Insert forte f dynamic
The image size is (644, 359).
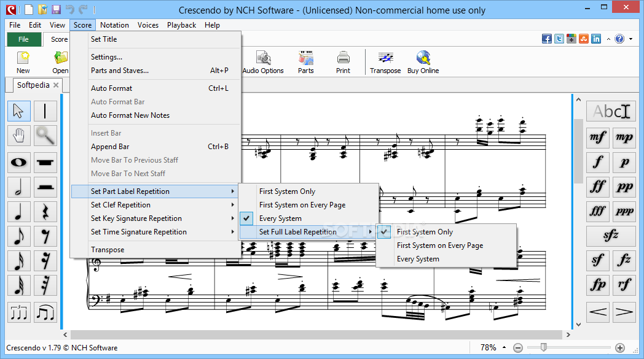click(x=597, y=163)
